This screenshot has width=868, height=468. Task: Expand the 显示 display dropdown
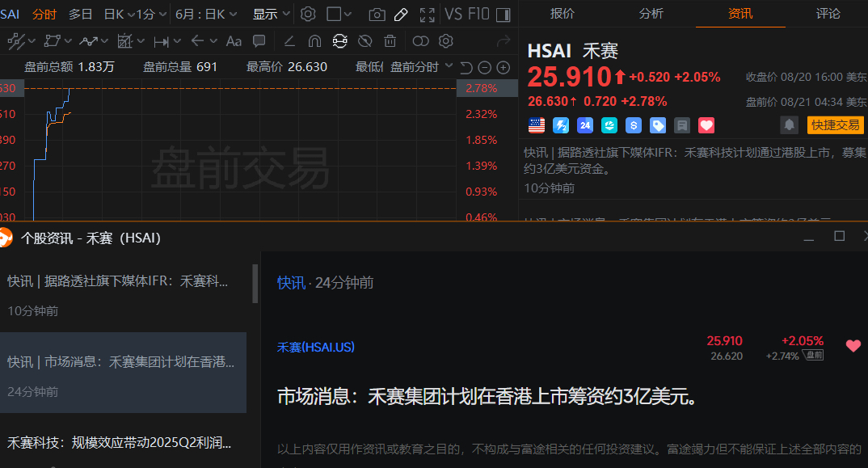tap(272, 14)
